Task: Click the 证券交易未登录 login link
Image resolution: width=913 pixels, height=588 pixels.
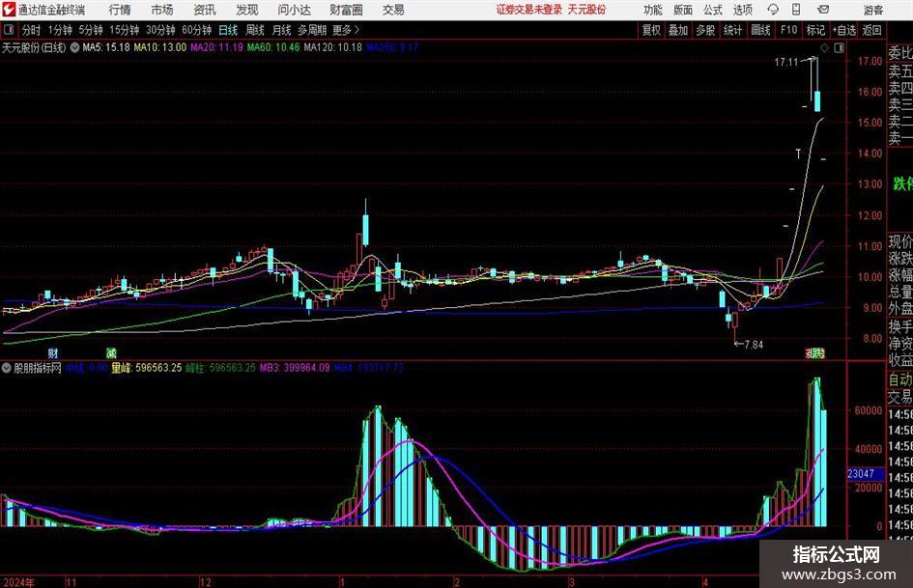Action: tap(529, 10)
